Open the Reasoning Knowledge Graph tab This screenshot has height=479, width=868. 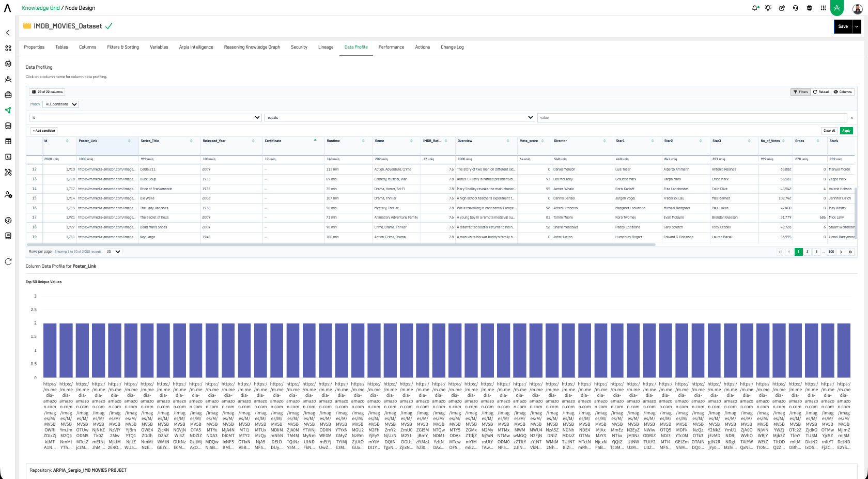(x=252, y=47)
